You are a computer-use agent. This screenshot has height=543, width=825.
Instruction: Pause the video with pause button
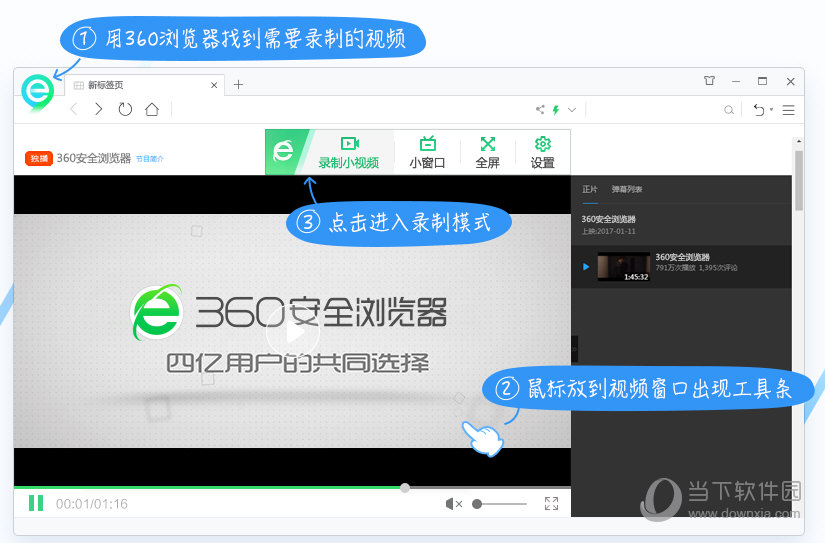(x=36, y=503)
